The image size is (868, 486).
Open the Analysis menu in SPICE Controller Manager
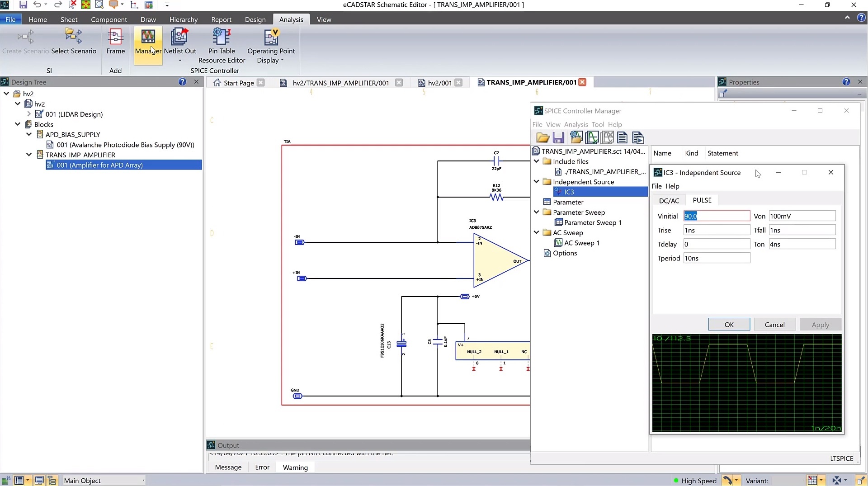[x=576, y=124]
